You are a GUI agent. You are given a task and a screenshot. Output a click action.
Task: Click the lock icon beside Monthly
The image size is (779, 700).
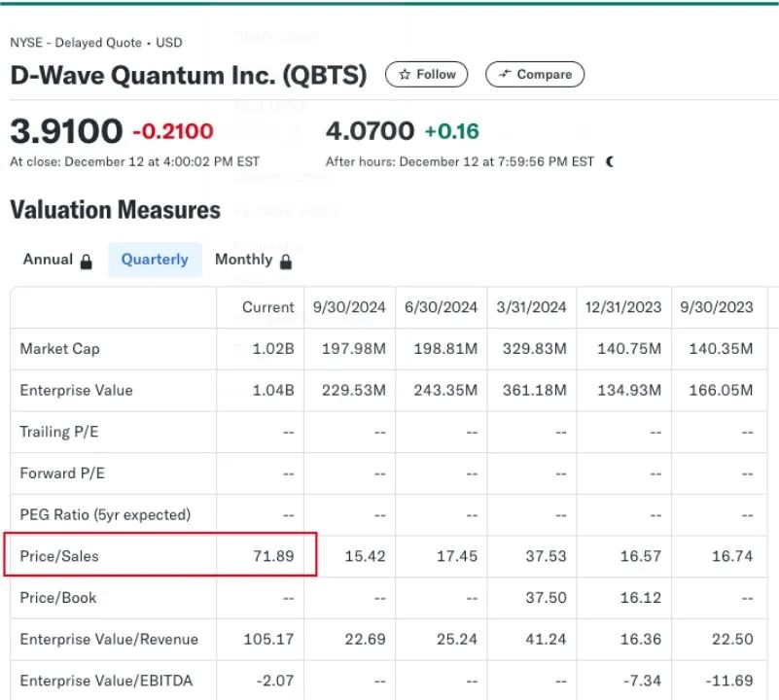pos(286,261)
